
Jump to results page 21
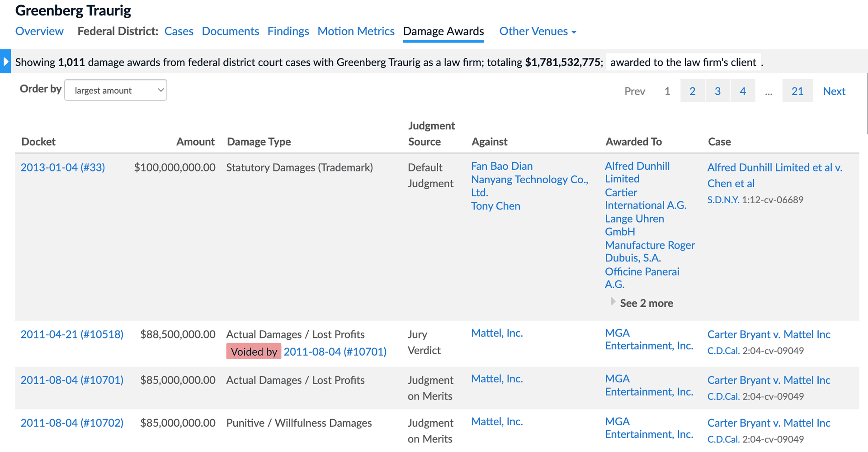pyautogui.click(x=797, y=91)
